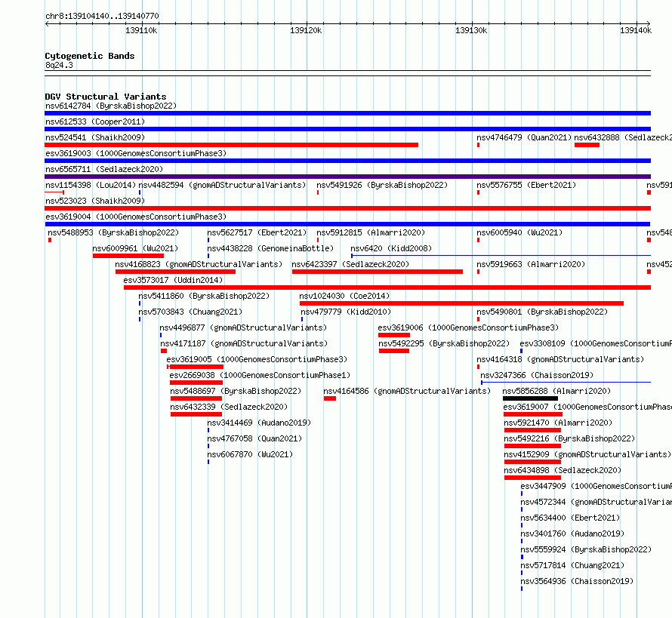Select esv3619005 (1000GenomesConsortiumPhase3) label

pos(257,359)
